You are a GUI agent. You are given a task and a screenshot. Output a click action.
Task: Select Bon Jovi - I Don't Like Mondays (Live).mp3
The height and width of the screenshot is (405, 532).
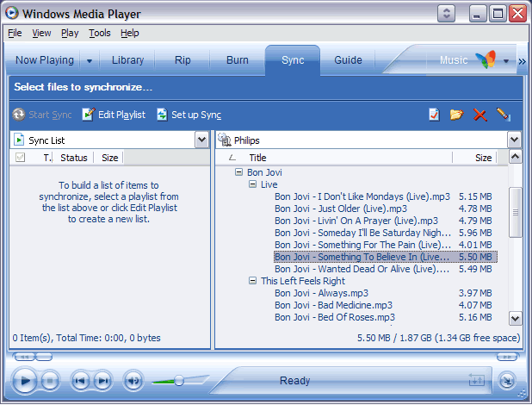(386, 196)
